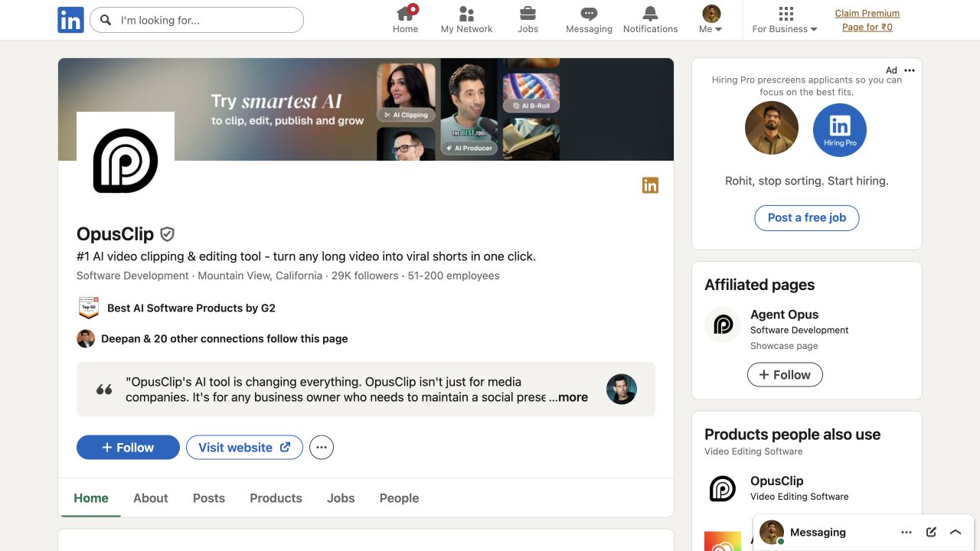Click the Messaging overlay profile photo

pos(772,532)
